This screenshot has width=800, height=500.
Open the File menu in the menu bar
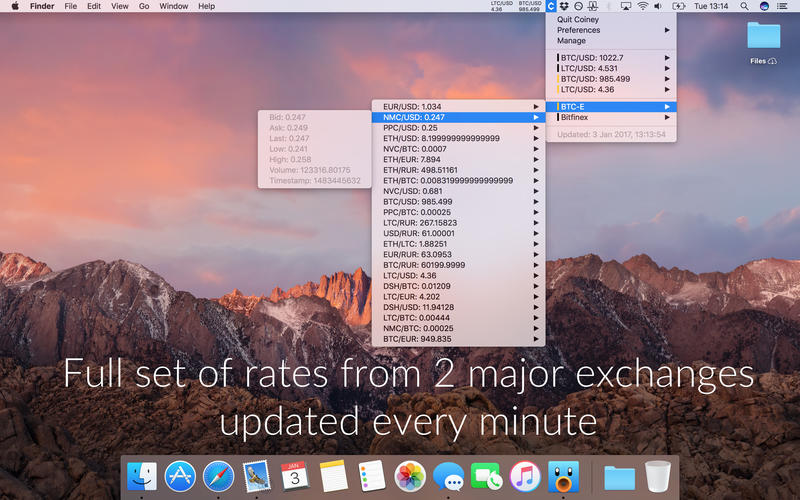tap(70, 6)
